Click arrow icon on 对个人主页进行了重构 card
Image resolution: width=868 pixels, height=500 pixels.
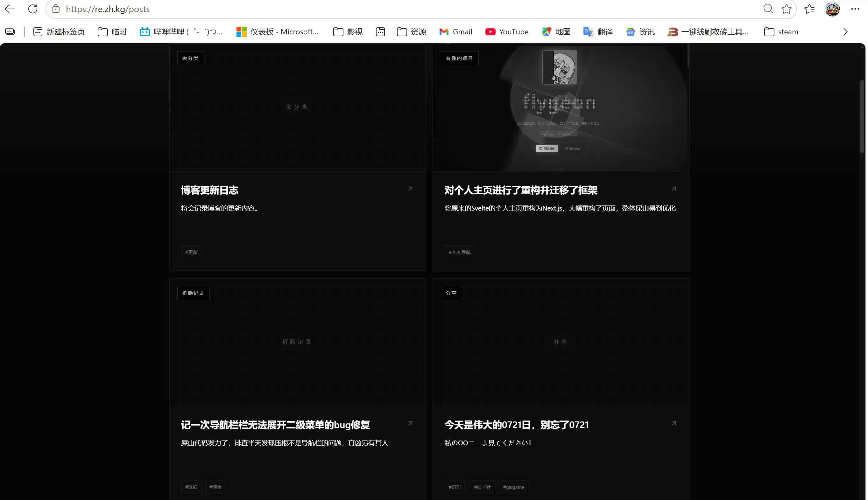click(x=674, y=189)
